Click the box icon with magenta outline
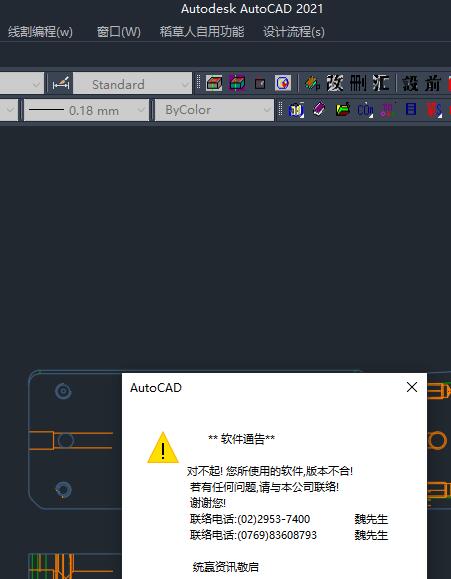This screenshot has height=579, width=451. pyautogui.click(x=237, y=83)
